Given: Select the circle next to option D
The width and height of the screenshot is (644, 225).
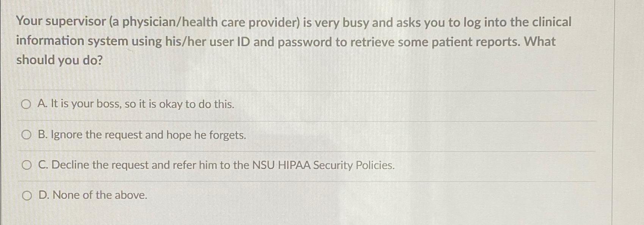Looking at the screenshot, I should coord(27,195).
